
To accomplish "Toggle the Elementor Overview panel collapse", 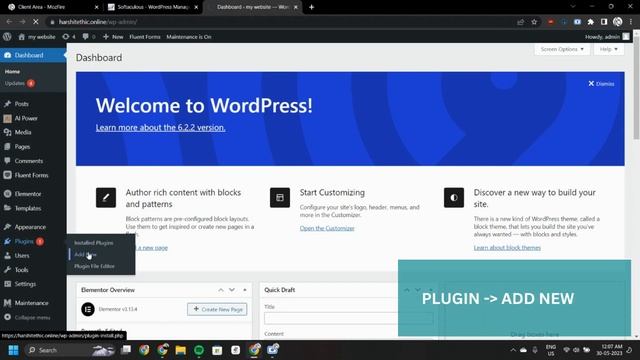I will pyautogui.click(x=245, y=290).
